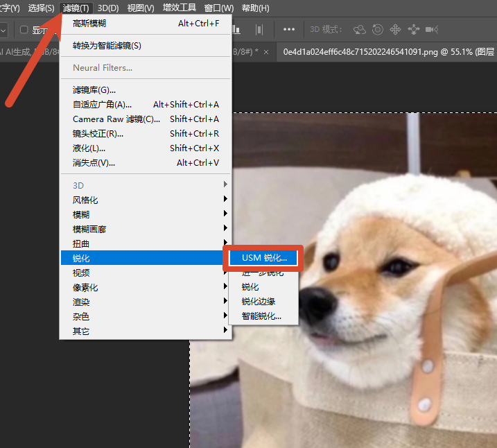Click the distribute vertical centers icon
The width and height of the screenshot is (497, 448).
coord(259,30)
